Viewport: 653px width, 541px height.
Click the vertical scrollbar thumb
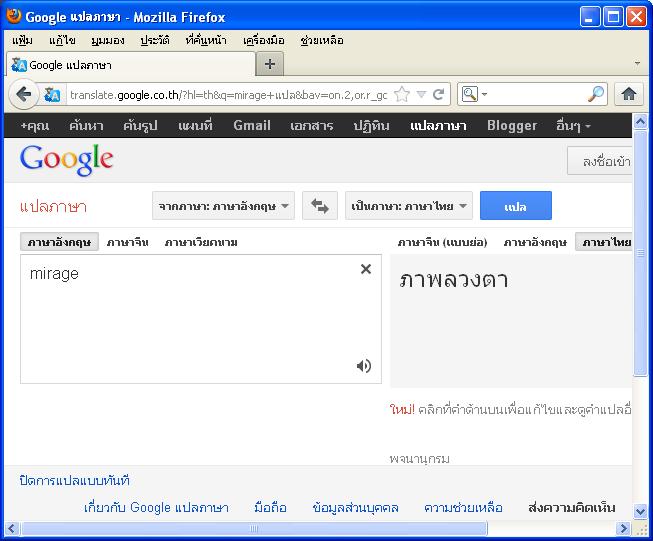(x=640, y=254)
